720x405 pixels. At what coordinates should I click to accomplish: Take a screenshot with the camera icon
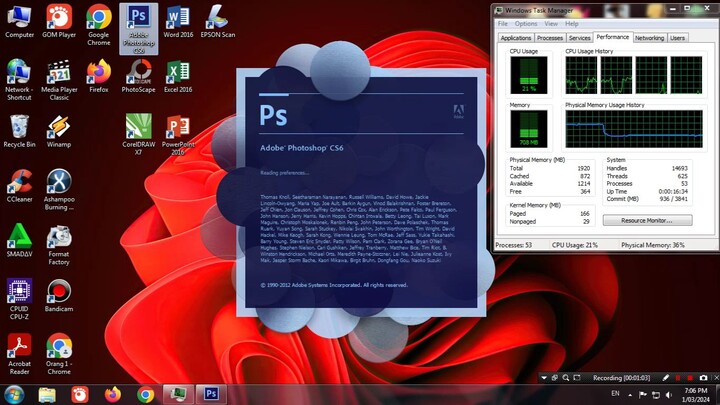[x=703, y=378]
